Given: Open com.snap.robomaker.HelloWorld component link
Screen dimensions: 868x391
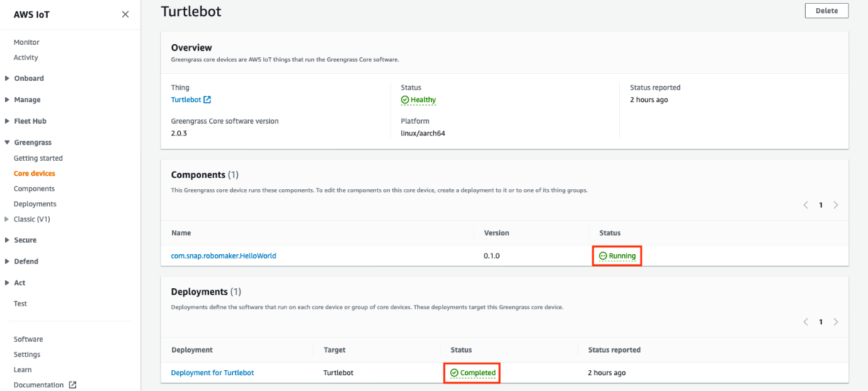Looking at the screenshot, I should pos(224,256).
